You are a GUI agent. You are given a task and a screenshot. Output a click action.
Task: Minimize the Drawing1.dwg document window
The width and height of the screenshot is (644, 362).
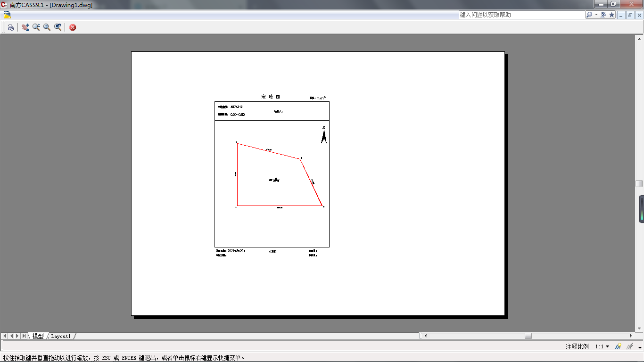(x=621, y=15)
